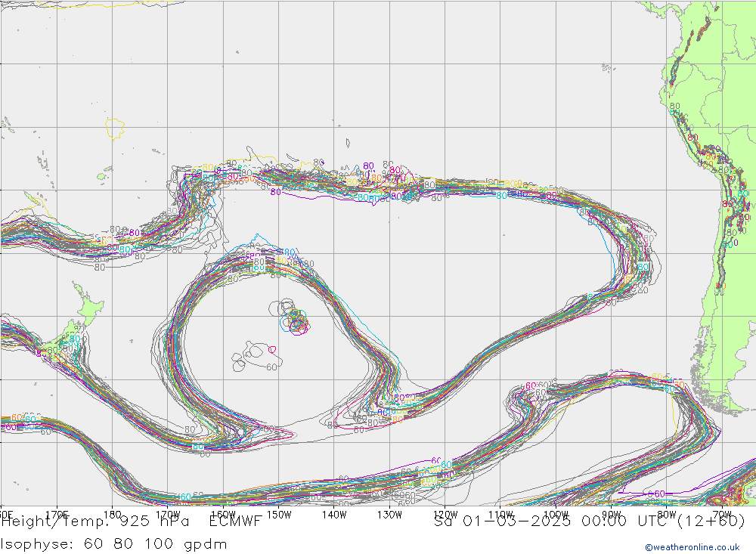Click the 110W longitude label
Viewport: 756px width, 554px height.
[500, 515]
